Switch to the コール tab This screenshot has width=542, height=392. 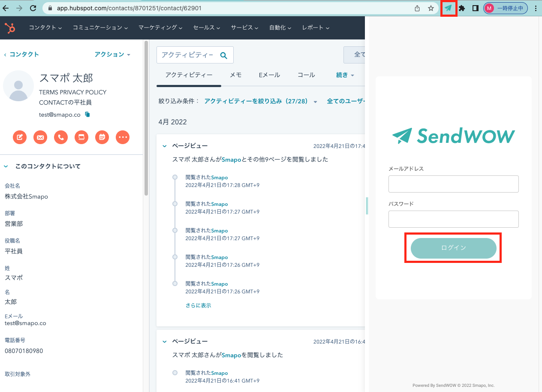point(306,75)
